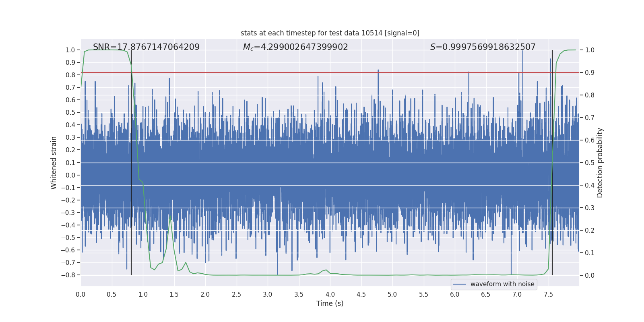Viewport: 644px width, 322px height.
Task: Click the Whitened strain tick label 0.5
Action: 70,113
